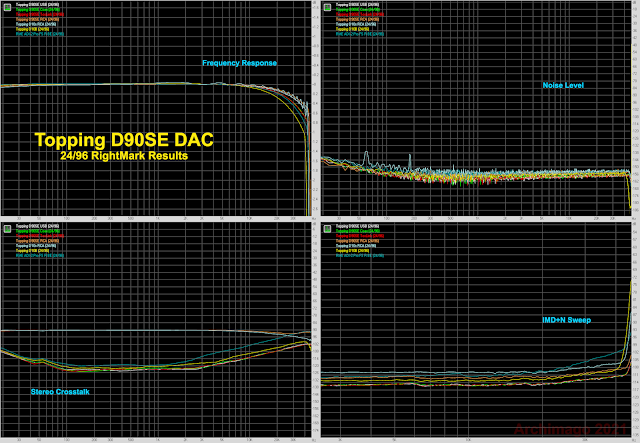The image size is (640, 443).
Task: Select 'Topping D10s RCA' legend entry in Stereo Crosstalk graph
Action: (x=36, y=246)
